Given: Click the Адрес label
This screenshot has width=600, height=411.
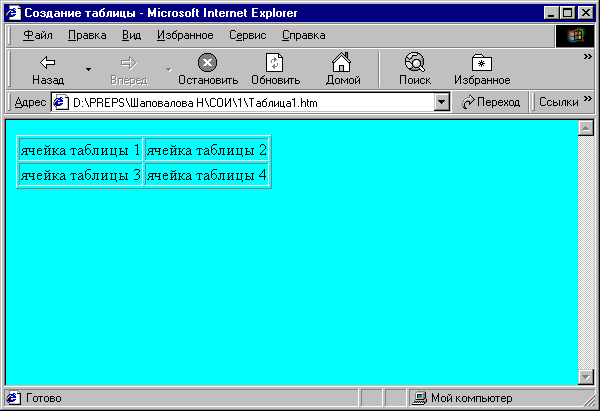Looking at the screenshot, I should click(30, 102).
